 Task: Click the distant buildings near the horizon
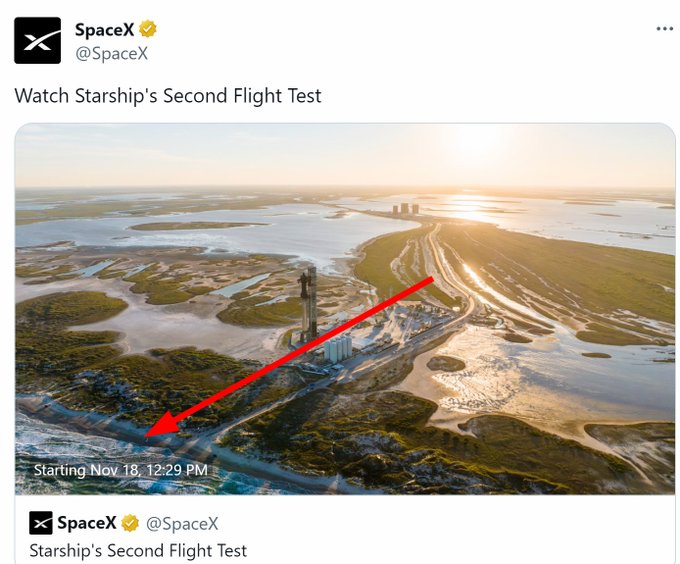coord(407,209)
